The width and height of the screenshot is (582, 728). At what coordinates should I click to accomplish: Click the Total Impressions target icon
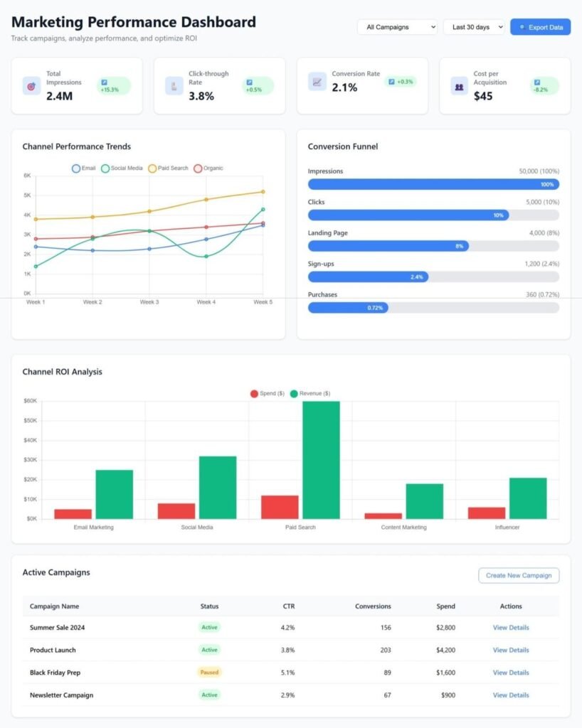31,86
